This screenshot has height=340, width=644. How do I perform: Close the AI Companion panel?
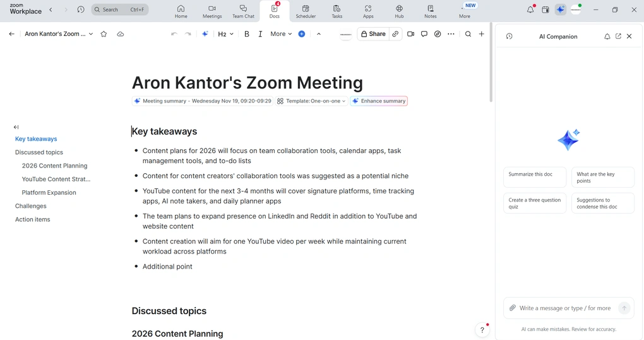[x=629, y=36]
